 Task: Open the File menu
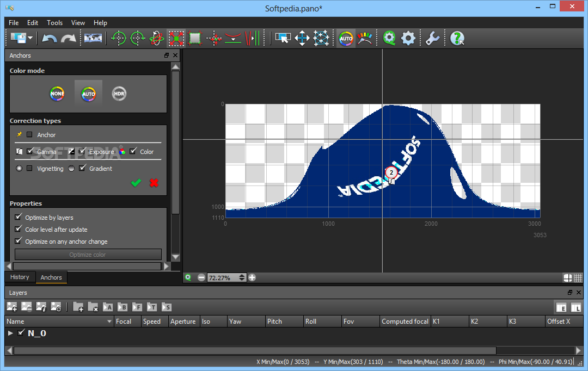pyautogui.click(x=14, y=22)
